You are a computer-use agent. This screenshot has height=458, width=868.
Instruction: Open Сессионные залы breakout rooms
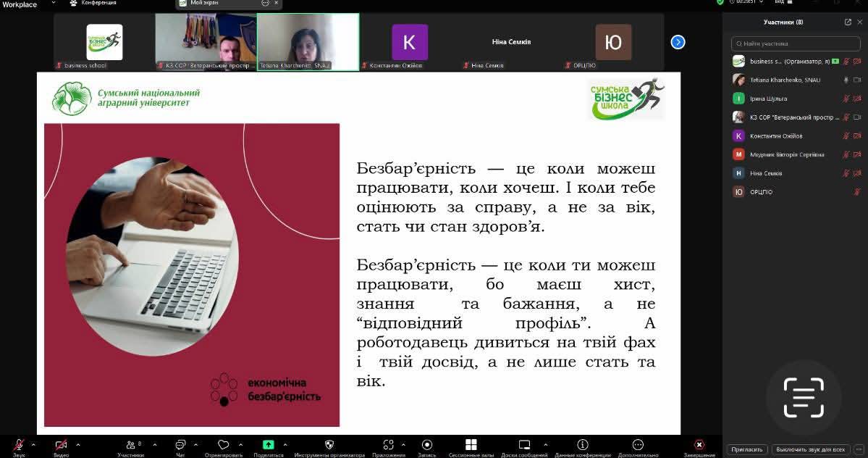471,446
